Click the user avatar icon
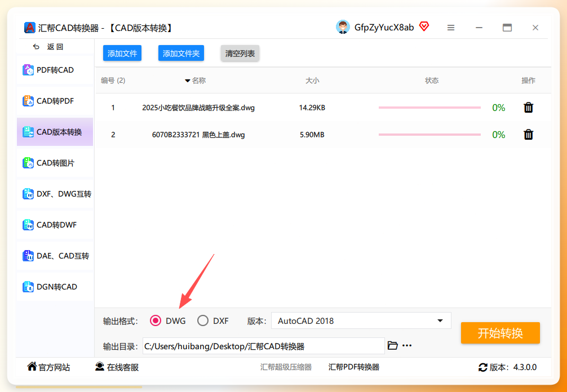 (343, 27)
